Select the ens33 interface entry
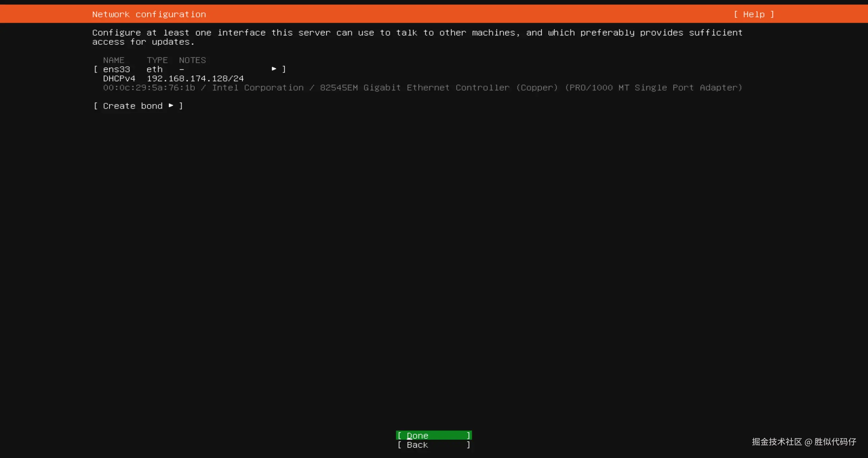The height and width of the screenshot is (458, 868). pyautogui.click(x=190, y=69)
